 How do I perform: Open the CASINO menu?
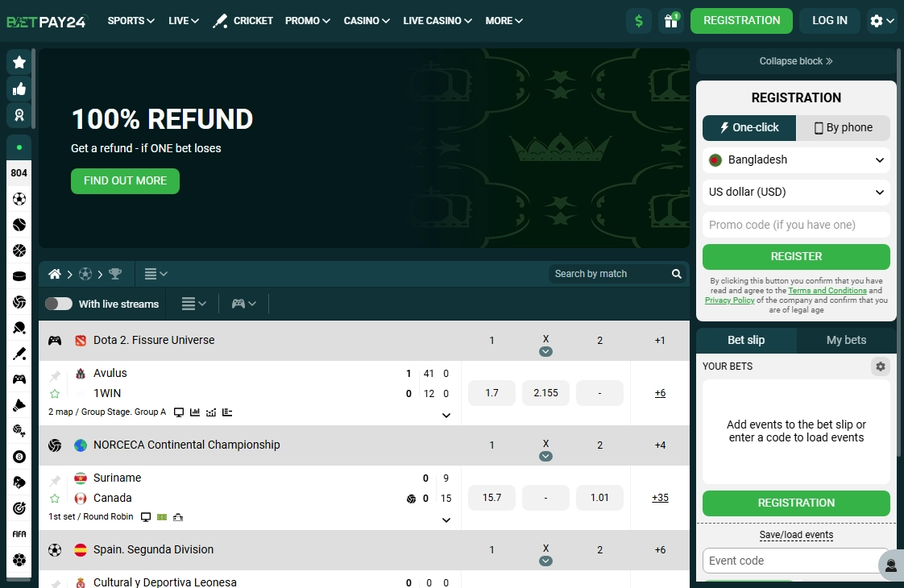click(x=367, y=21)
